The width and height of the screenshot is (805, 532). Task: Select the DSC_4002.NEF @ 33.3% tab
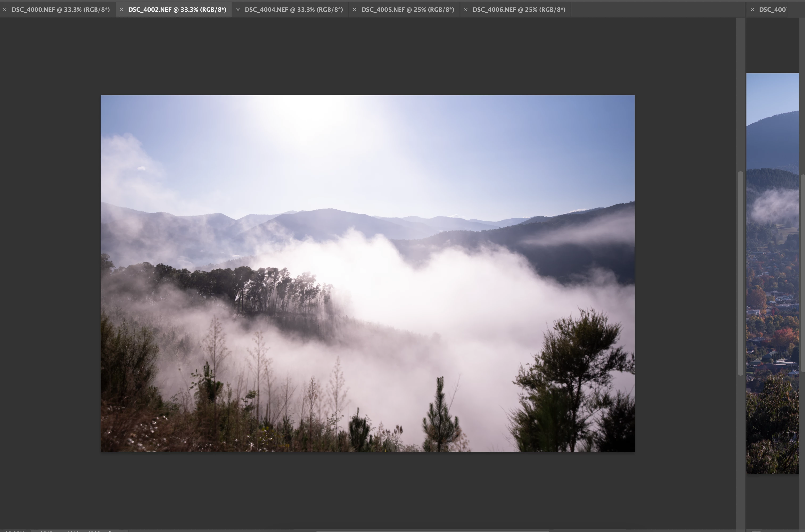pyautogui.click(x=177, y=10)
